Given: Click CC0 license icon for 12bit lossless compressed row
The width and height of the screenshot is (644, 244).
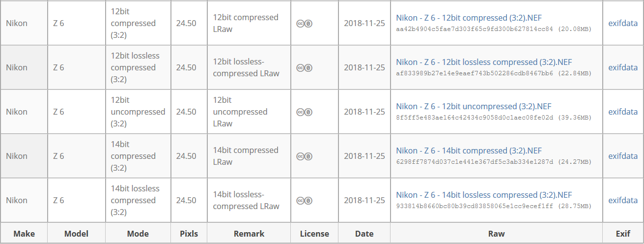Looking at the screenshot, I should point(305,67).
